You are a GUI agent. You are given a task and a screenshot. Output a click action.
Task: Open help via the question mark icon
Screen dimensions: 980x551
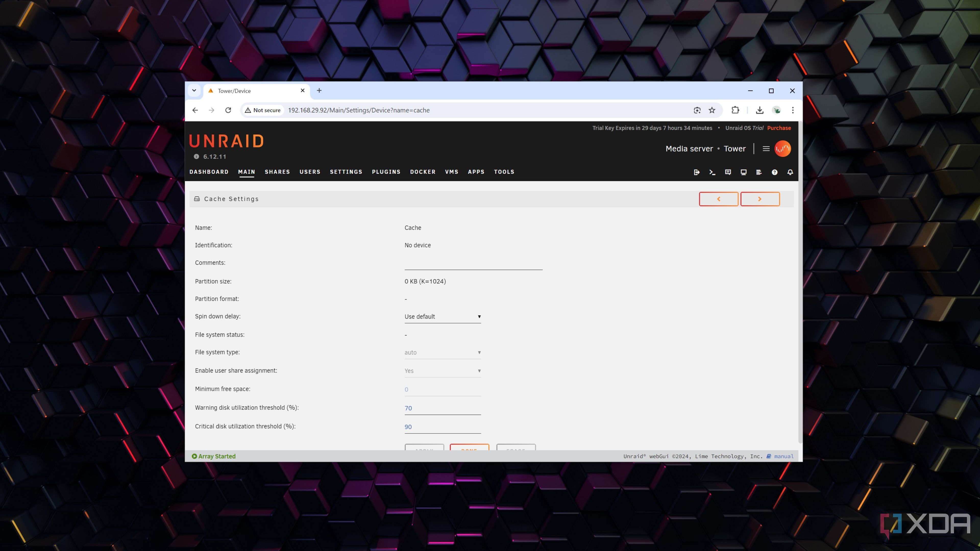pyautogui.click(x=775, y=172)
